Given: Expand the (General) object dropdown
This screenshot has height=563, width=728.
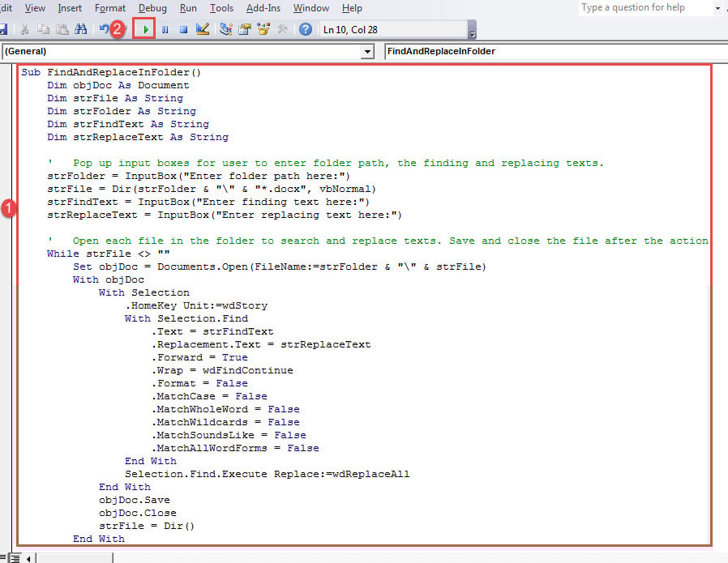Looking at the screenshot, I should point(367,52).
